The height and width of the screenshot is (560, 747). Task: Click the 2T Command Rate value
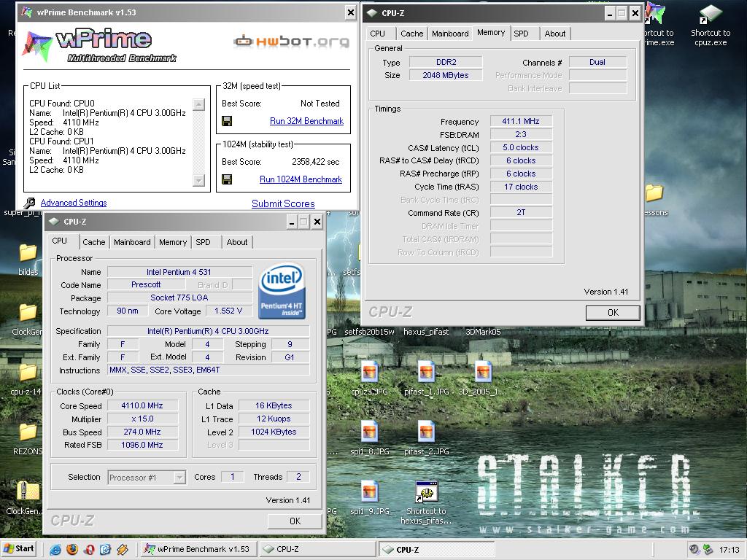(521, 213)
